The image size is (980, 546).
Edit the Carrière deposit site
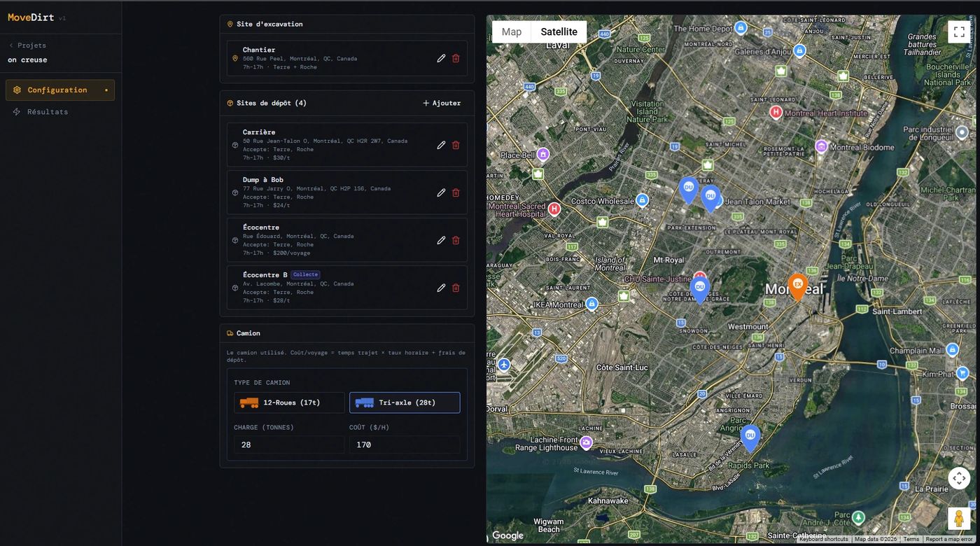click(441, 145)
